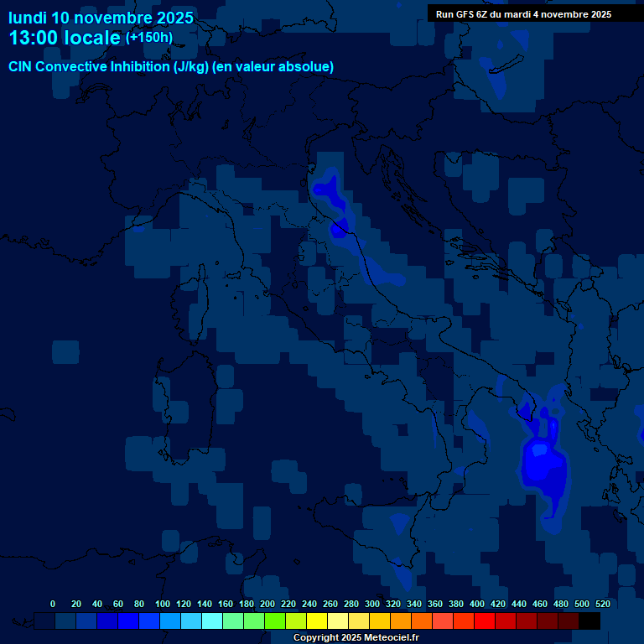Click the pale yellow legend swatch near 260

pyautogui.click(x=338, y=621)
